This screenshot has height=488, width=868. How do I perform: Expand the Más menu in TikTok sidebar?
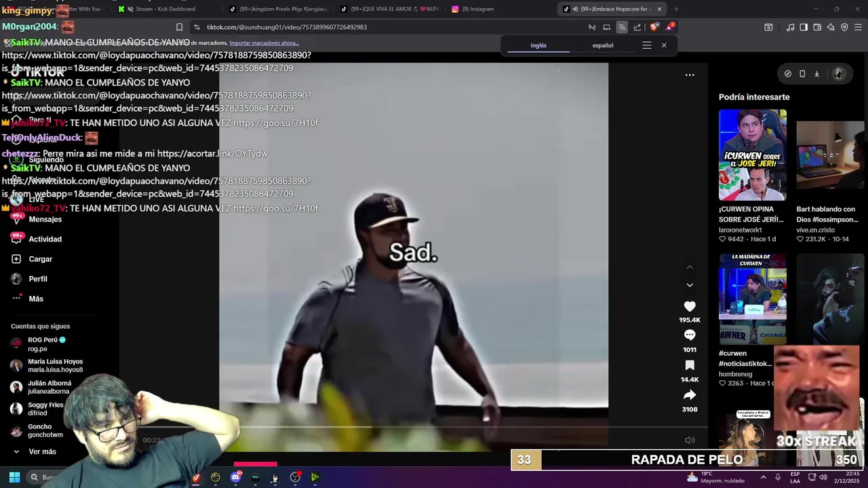(x=35, y=299)
